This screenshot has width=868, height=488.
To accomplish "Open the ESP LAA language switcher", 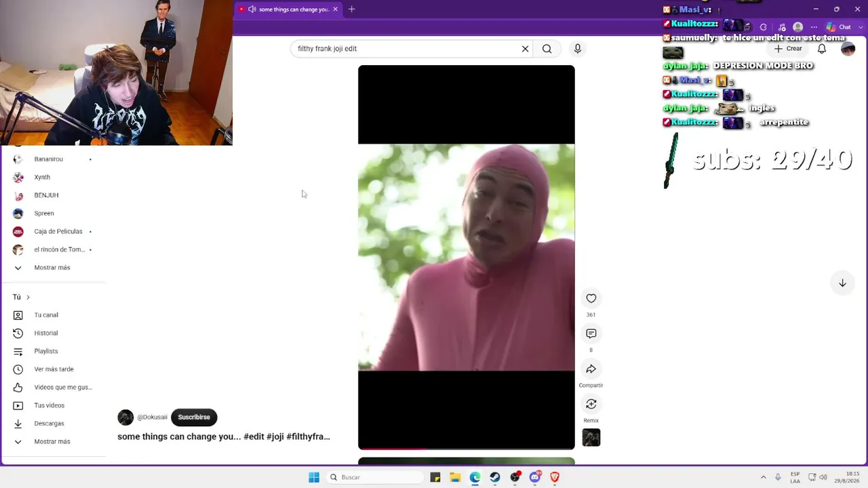I will pos(795,477).
